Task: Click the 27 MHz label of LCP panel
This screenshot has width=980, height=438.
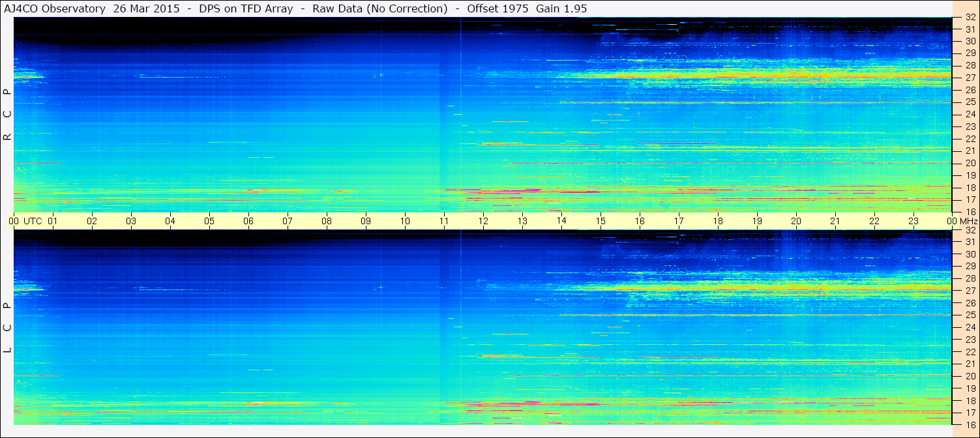Action: (x=970, y=291)
